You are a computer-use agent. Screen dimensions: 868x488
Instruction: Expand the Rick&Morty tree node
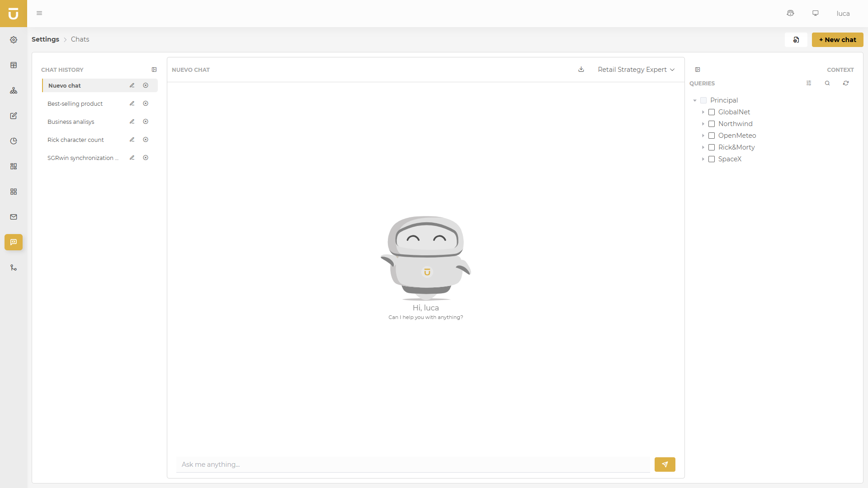(703, 147)
